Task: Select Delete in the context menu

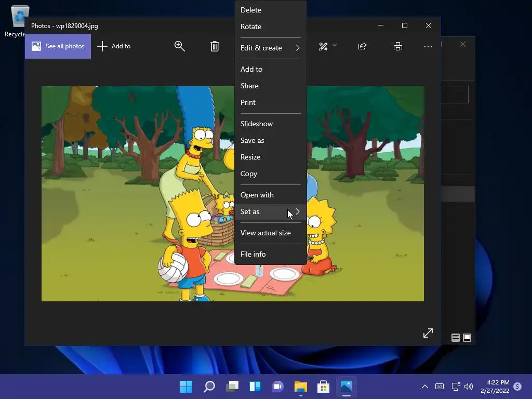Action: [270, 10]
